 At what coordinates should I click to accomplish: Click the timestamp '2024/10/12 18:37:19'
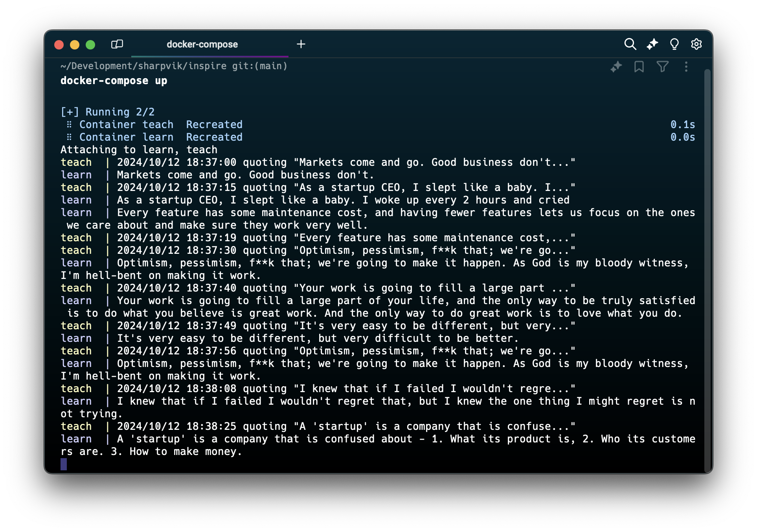(x=177, y=238)
